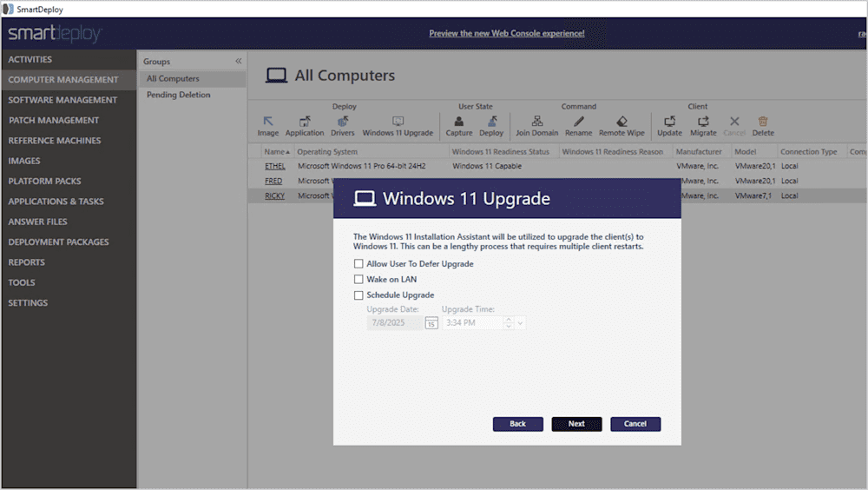The image size is (868, 490).
Task: Click Windows 11 Readiness Status column header
Action: click(x=503, y=151)
